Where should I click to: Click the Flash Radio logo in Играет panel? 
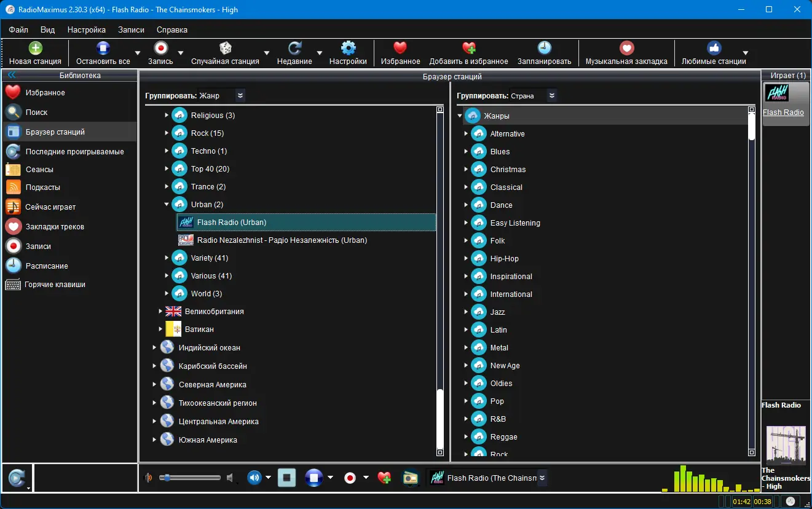776,93
